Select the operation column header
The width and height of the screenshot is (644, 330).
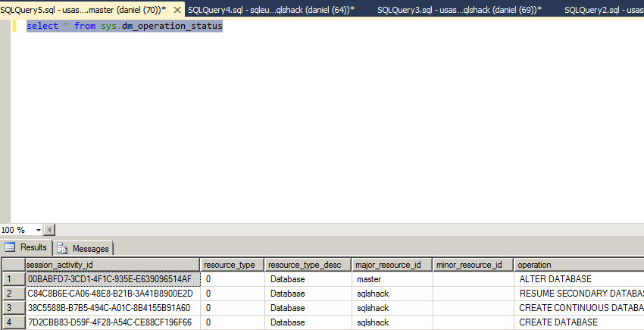click(579, 265)
